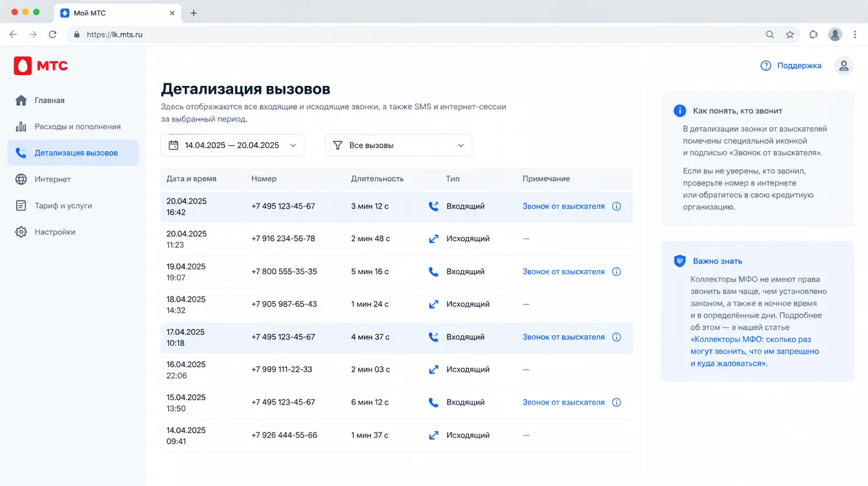Open a new browser tab with the plus button
Image resolution: width=868 pixels, height=486 pixels.
[193, 13]
